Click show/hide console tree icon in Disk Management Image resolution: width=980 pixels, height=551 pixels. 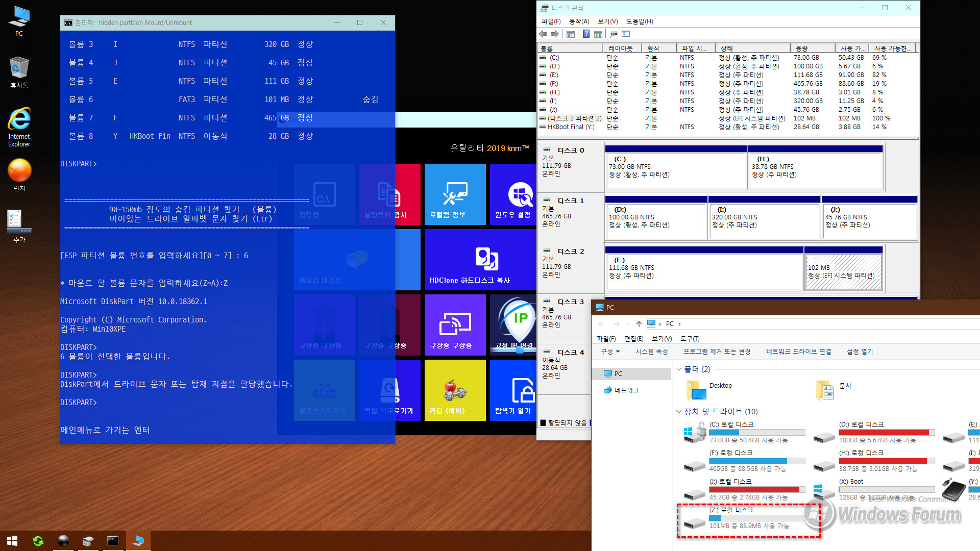coord(571,34)
